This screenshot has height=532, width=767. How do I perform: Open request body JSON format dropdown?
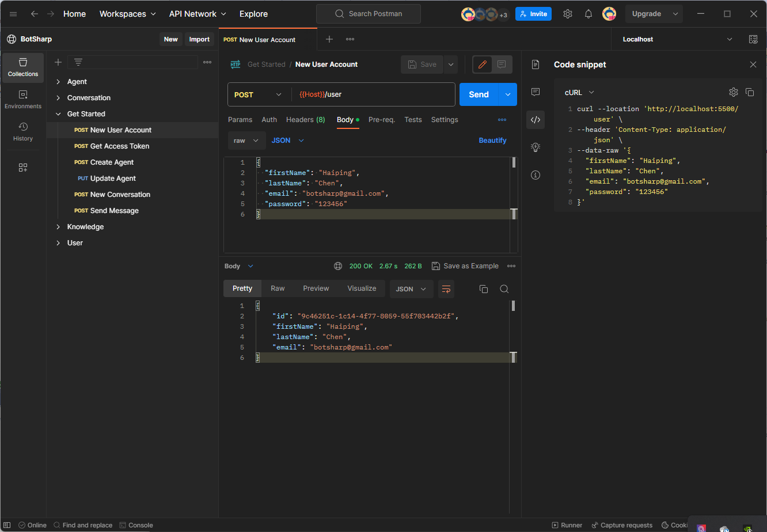[x=288, y=140]
